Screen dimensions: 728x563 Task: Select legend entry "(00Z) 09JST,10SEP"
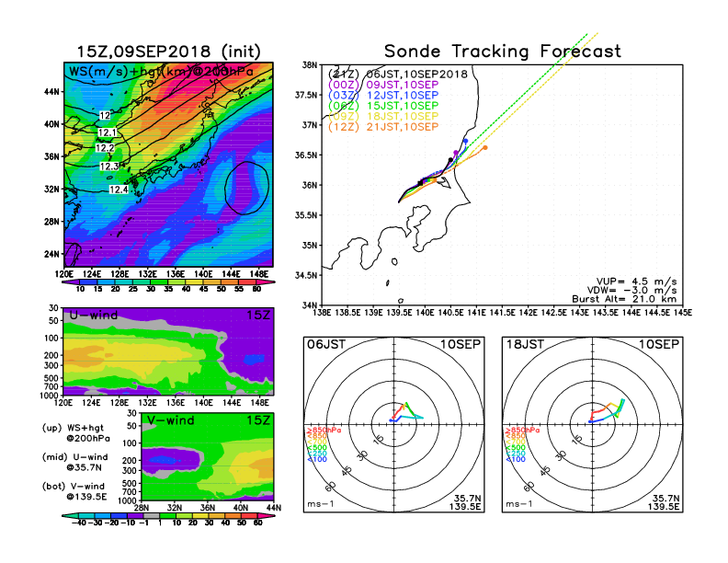pos(383,85)
